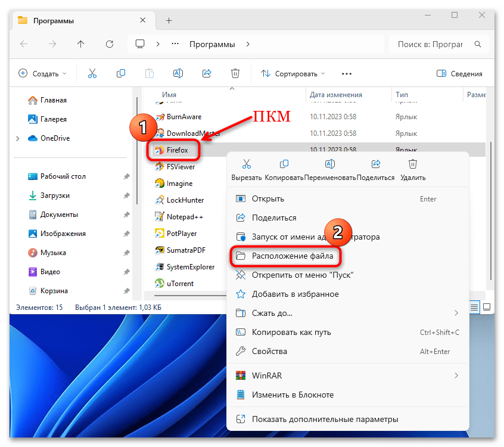Viewport: 504px width, 447px height.
Task: Go back with the left arrow
Action: click(24, 44)
